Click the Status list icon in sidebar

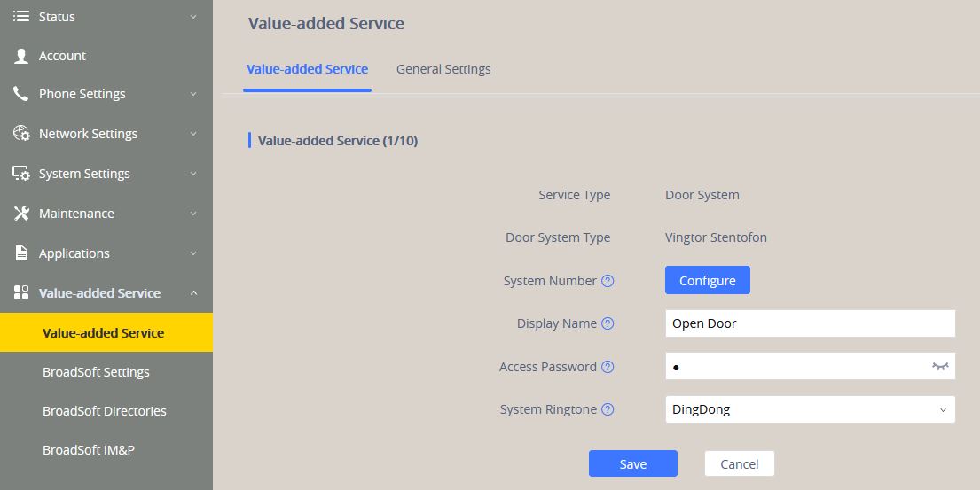[21, 17]
